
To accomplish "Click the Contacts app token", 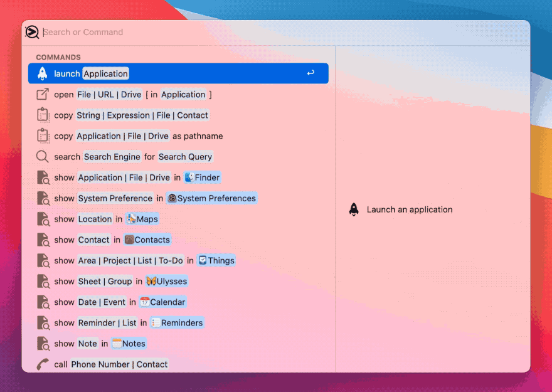I will (x=147, y=240).
